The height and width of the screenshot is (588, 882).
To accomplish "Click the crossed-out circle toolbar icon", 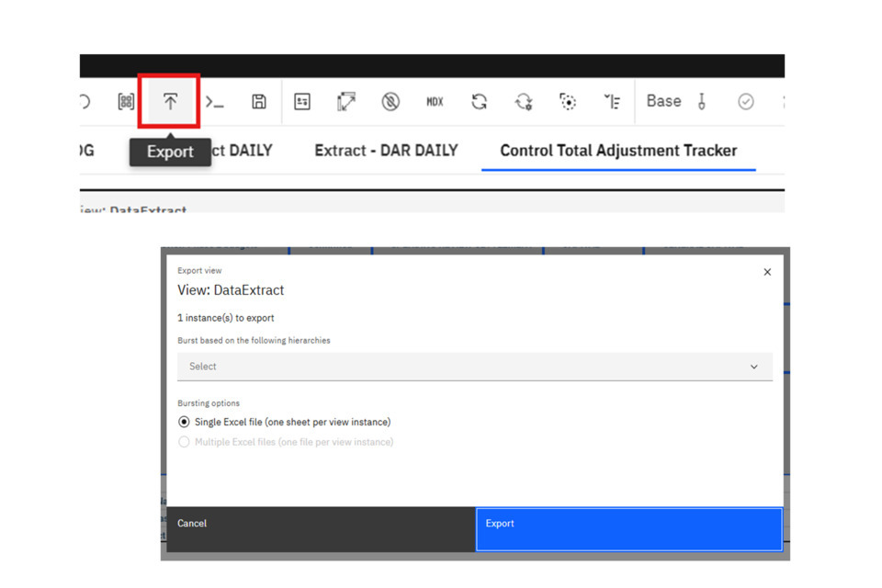I will pos(390,102).
